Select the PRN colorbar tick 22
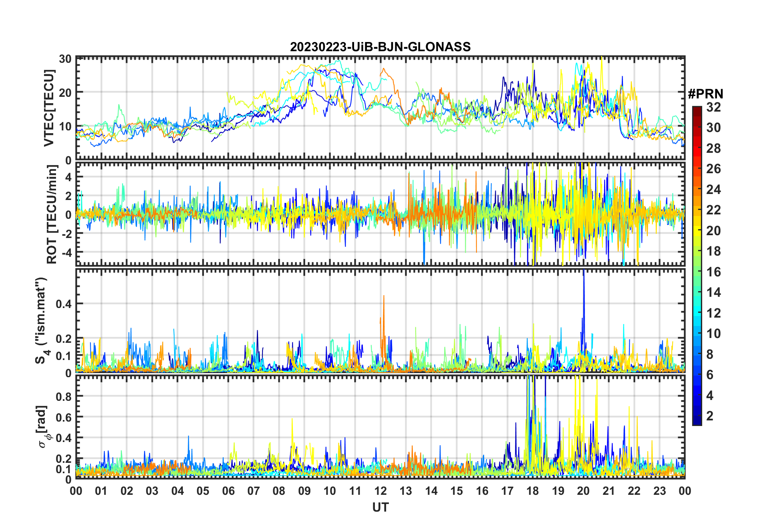 point(713,210)
